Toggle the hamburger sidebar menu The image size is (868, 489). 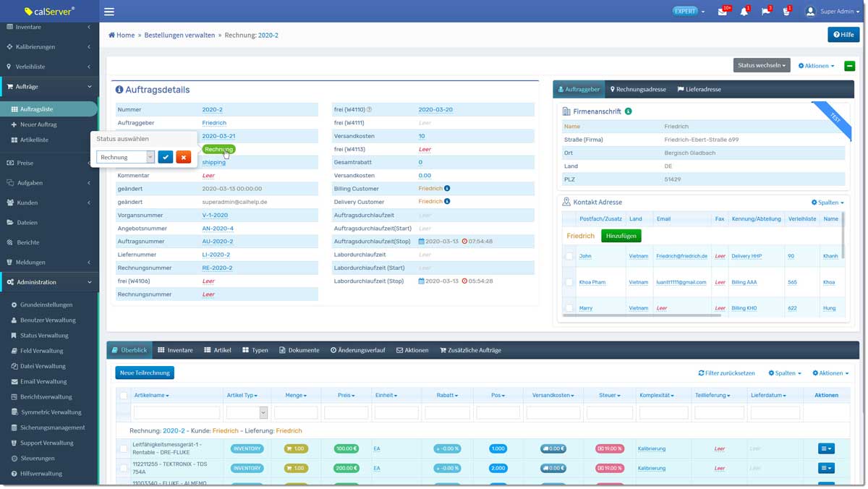pos(109,12)
